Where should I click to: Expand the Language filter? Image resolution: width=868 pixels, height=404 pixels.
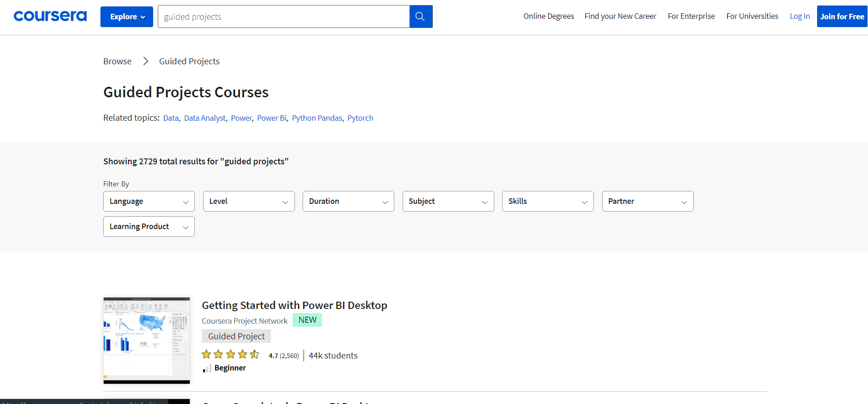(x=149, y=201)
